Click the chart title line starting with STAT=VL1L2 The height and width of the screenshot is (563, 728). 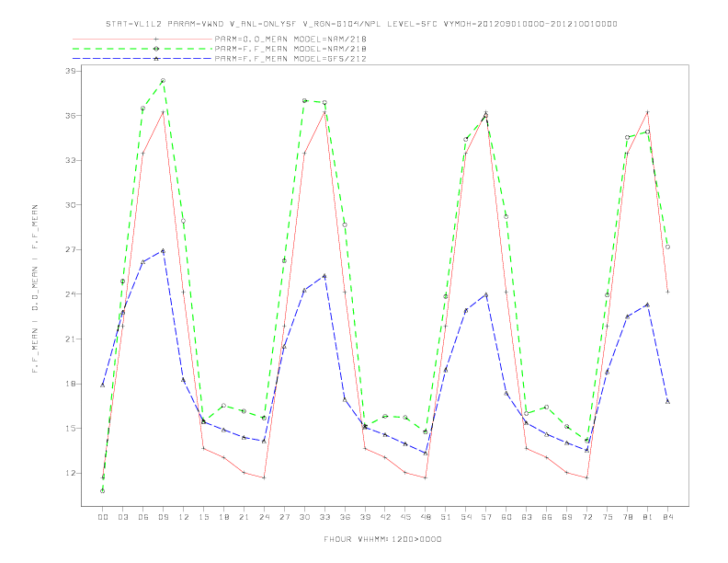(x=361, y=24)
